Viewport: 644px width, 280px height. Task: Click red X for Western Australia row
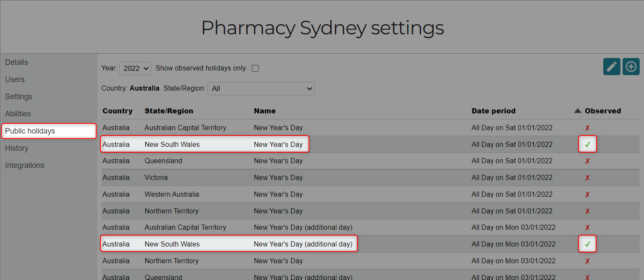(x=587, y=195)
